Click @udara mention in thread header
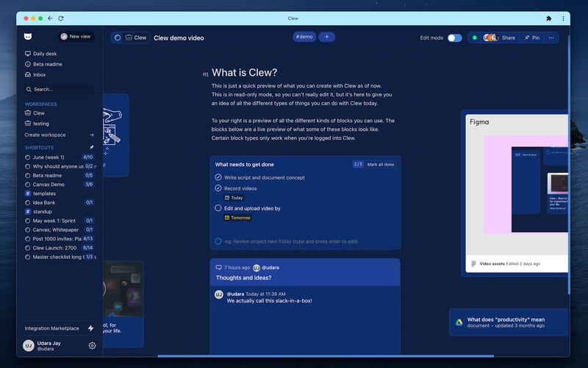Image resolution: width=588 pixels, height=368 pixels. point(270,268)
